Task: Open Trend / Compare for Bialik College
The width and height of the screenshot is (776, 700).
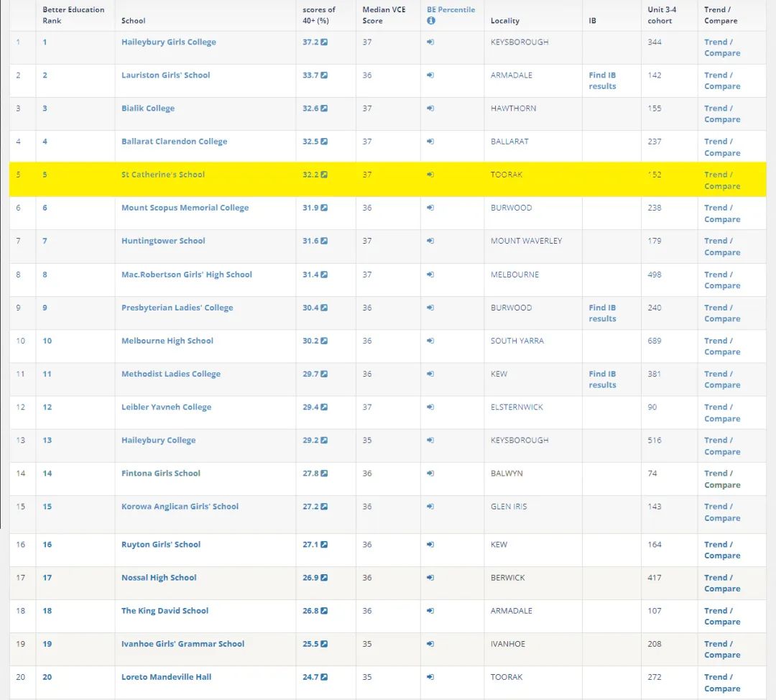Action: coord(722,114)
